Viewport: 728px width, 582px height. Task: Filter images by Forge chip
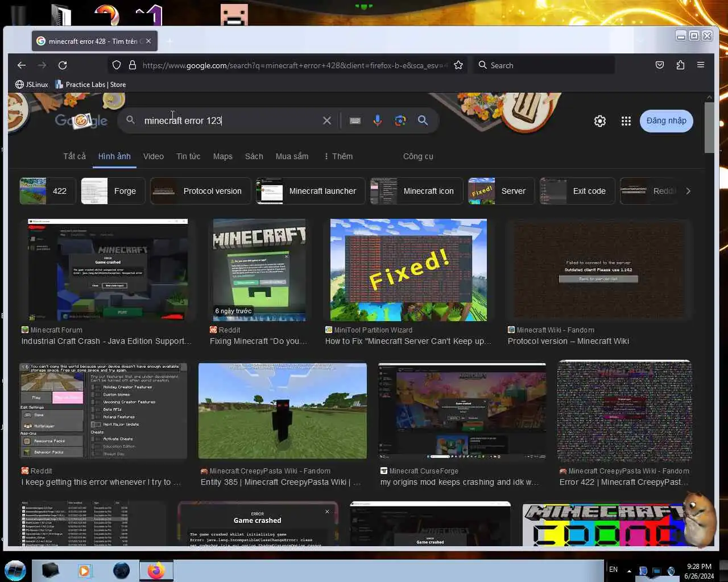(x=113, y=191)
